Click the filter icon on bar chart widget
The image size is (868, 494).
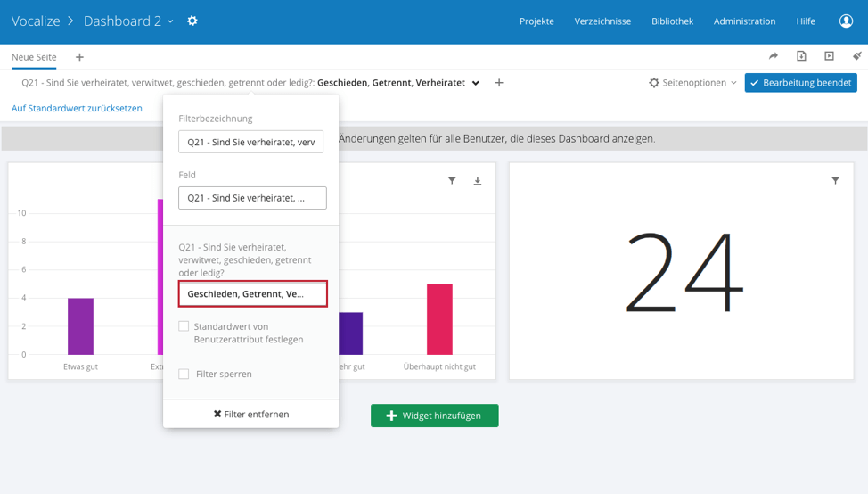click(x=452, y=181)
